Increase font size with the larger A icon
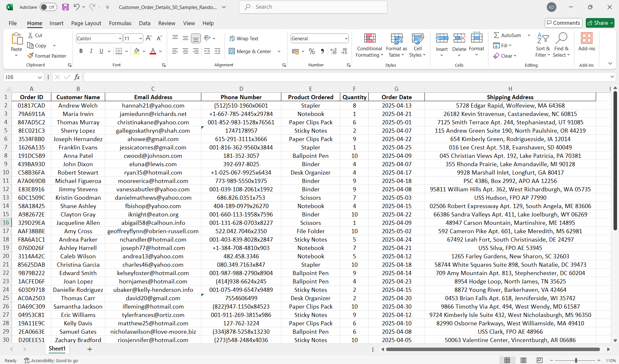This screenshot has width=619, height=364. [149, 38]
